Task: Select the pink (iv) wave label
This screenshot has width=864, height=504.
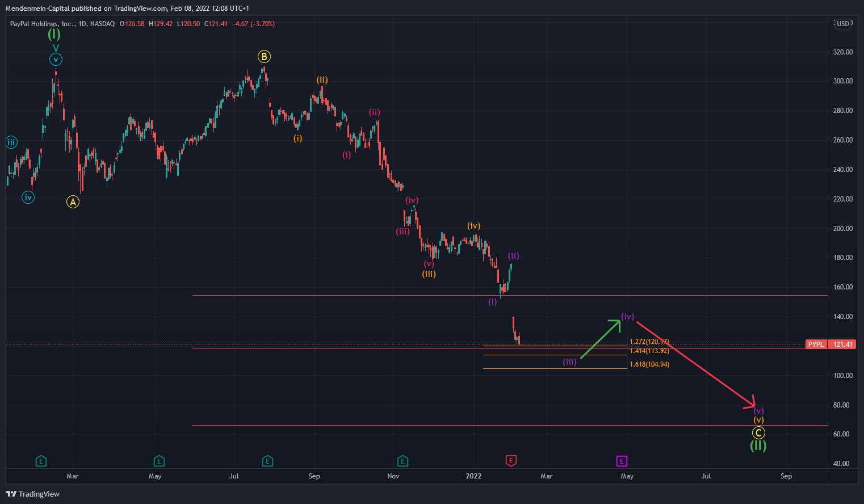Action: [x=412, y=200]
